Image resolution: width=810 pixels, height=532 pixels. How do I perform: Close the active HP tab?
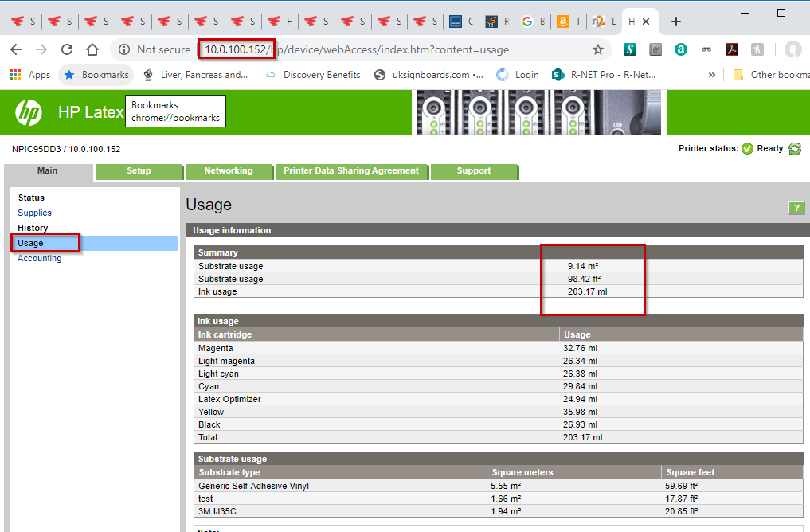click(x=646, y=22)
